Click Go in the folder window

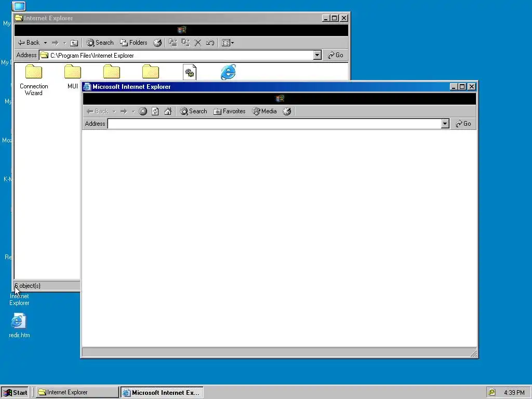(336, 55)
